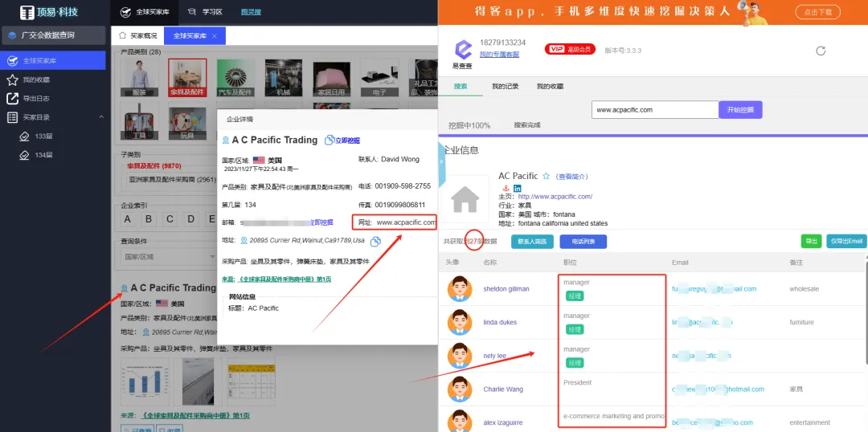Click the 易查查 logo icon
868x432 pixels.
[x=463, y=50]
